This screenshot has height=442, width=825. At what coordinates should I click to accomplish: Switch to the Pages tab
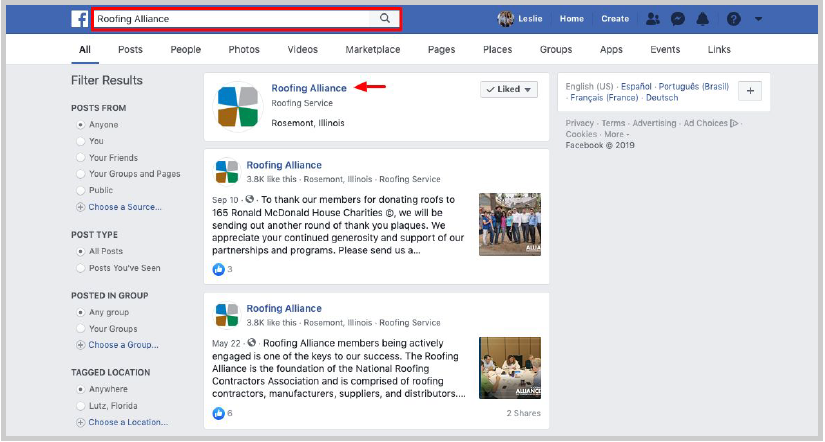[x=441, y=50]
